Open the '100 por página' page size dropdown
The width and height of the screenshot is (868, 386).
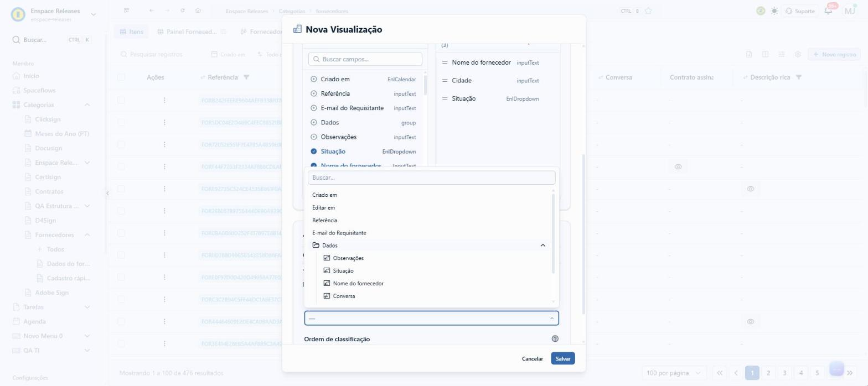[x=674, y=373]
